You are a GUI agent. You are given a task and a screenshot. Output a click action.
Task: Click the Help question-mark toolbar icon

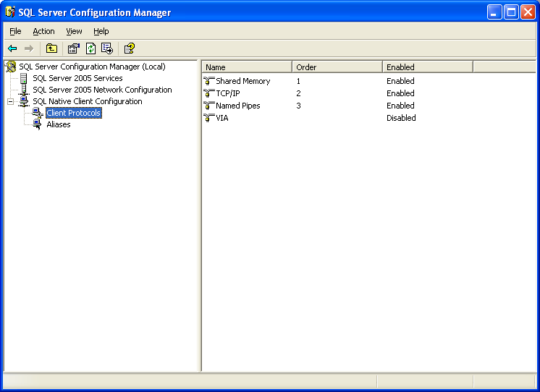130,48
